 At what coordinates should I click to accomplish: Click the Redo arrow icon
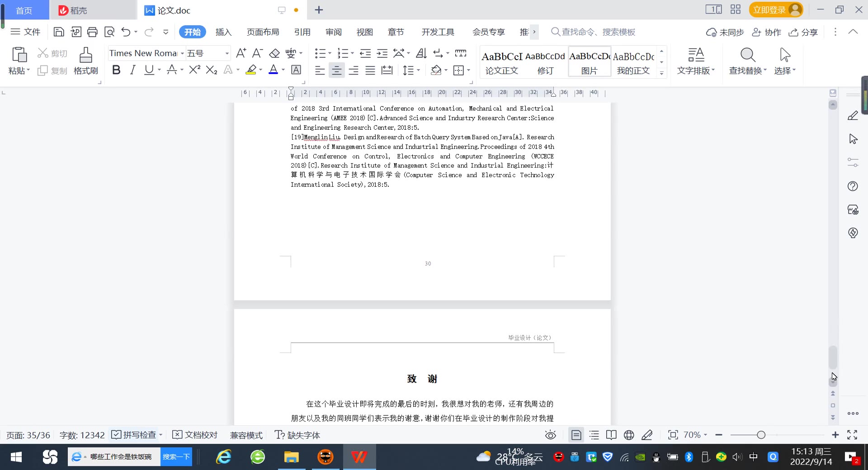[x=149, y=32]
